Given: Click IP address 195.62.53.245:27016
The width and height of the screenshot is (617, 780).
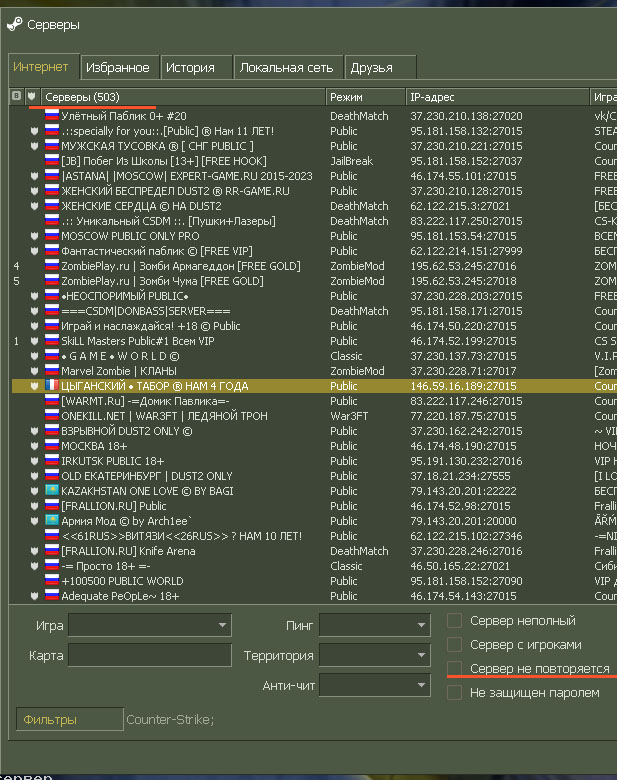Looking at the screenshot, I should (463, 266).
